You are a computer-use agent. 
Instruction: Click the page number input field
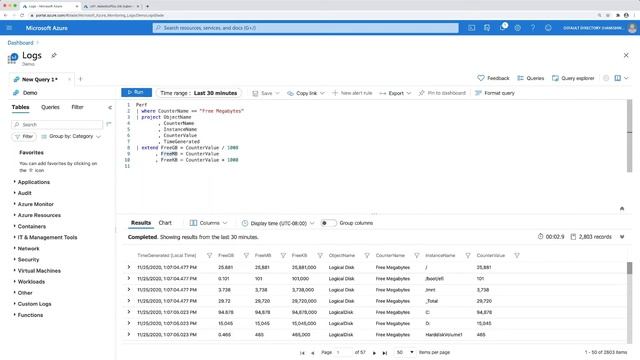pos(343,352)
